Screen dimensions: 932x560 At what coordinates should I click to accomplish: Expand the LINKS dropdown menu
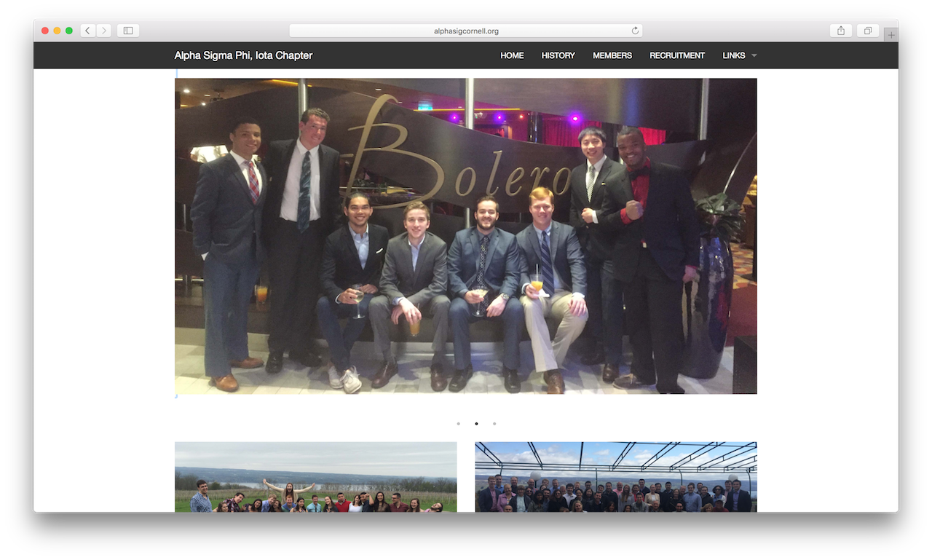[739, 55]
